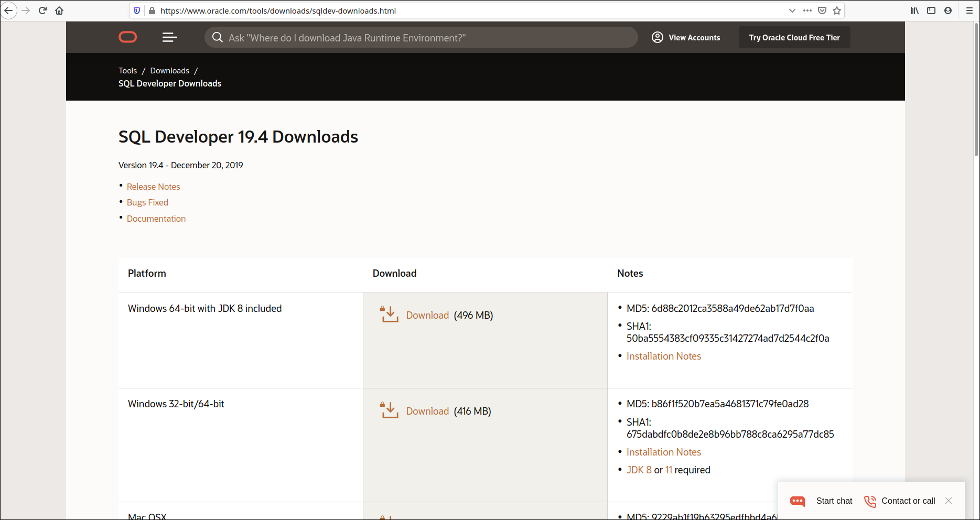Download the 496 MB Windows 64-bit package
The image size is (980, 520).
click(427, 315)
